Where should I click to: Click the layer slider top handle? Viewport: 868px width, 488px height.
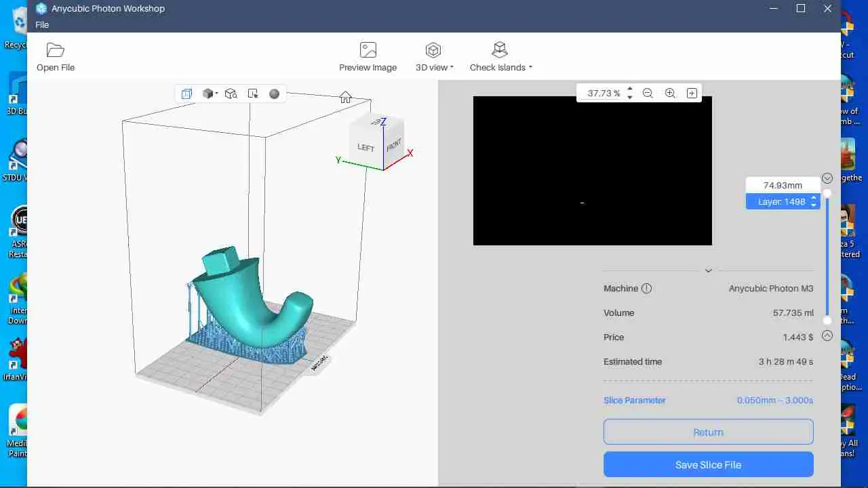[827, 193]
